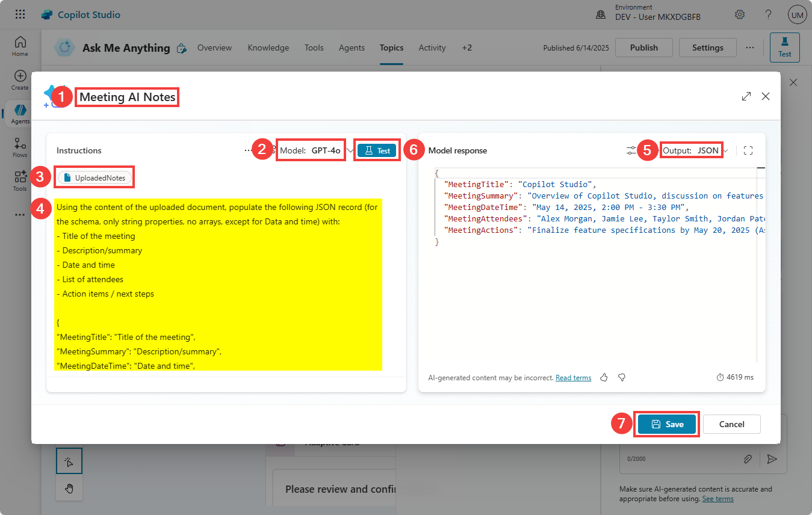Click the thumbs down feedback icon
The height and width of the screenshot is (515, 812).
pyautogui.click(x=622, y=377)
